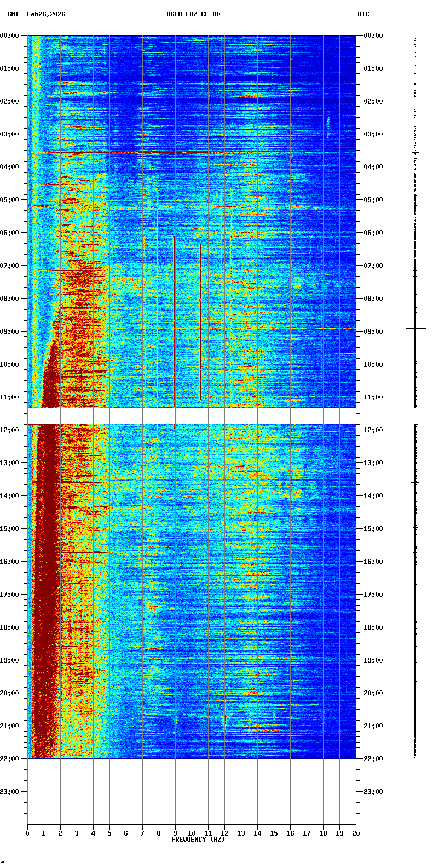Click the 14:00 time label on right axis
Image resolution: width=439 pixels, height=868 pixels.
pos(373,496)
